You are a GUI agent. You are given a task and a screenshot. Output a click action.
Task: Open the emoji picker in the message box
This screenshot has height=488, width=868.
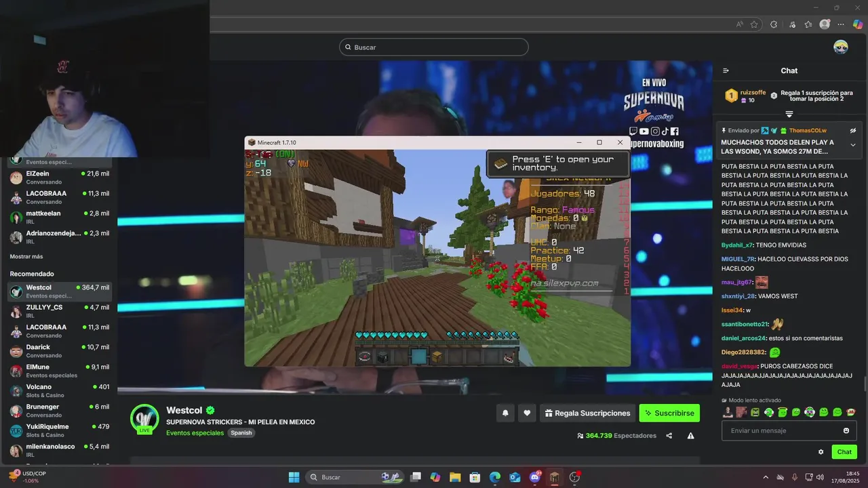tap(846, 430)
